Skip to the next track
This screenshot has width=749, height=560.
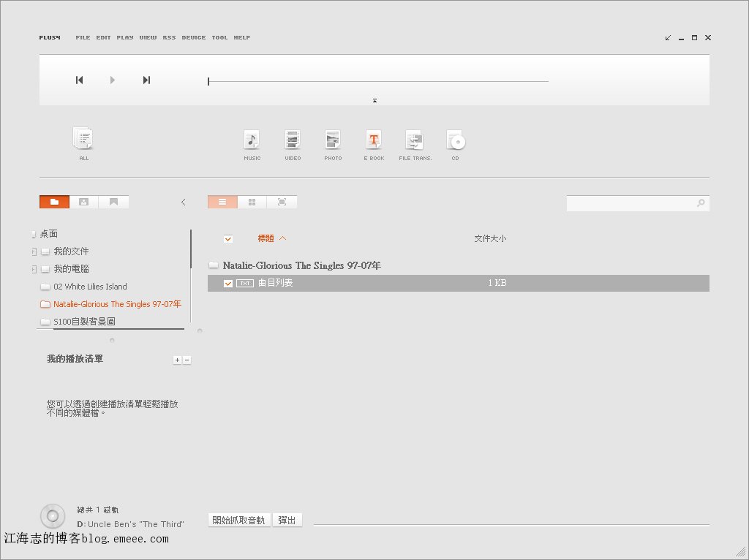coord(146,80)
